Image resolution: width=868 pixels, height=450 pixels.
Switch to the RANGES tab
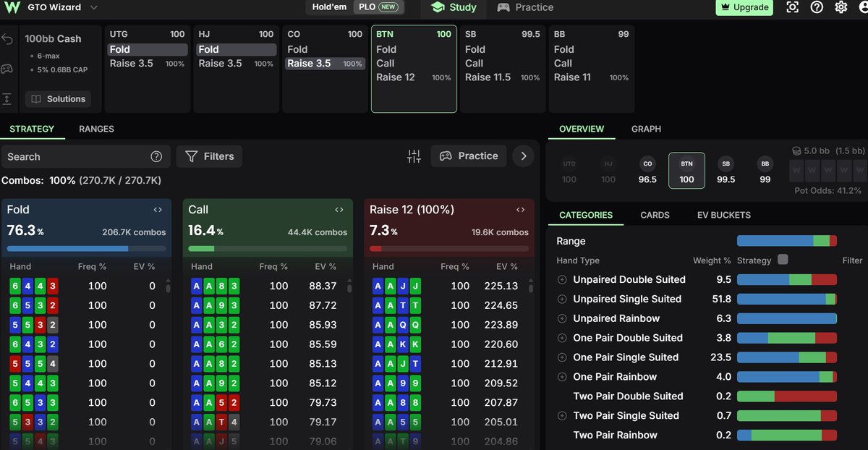pyautogui.click(x=96, y=129)
